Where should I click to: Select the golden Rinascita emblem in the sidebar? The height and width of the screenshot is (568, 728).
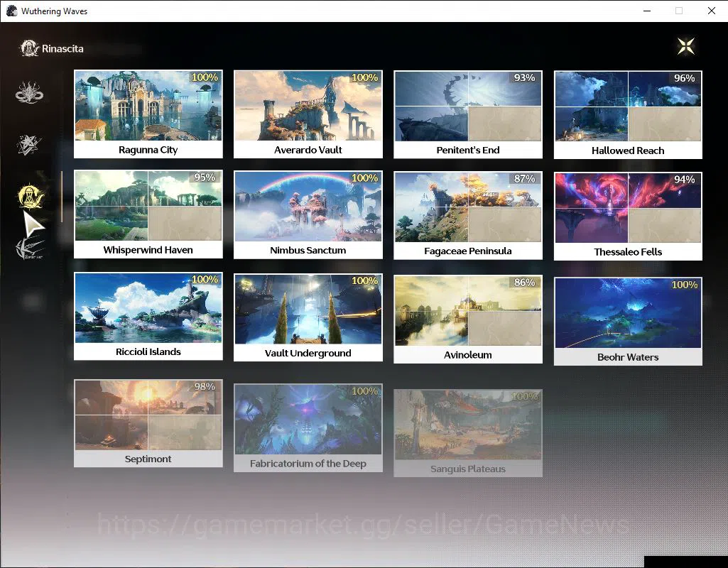(31, 196)
